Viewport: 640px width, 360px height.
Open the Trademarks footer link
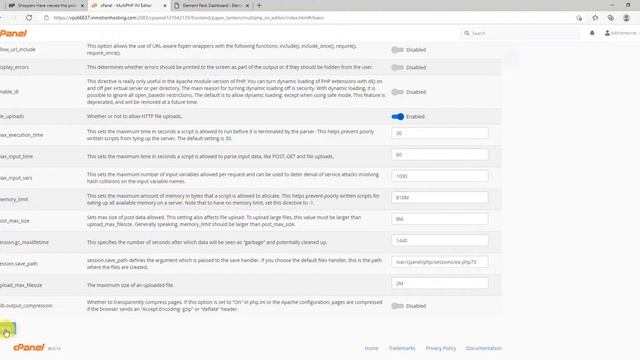click(402, 348)
